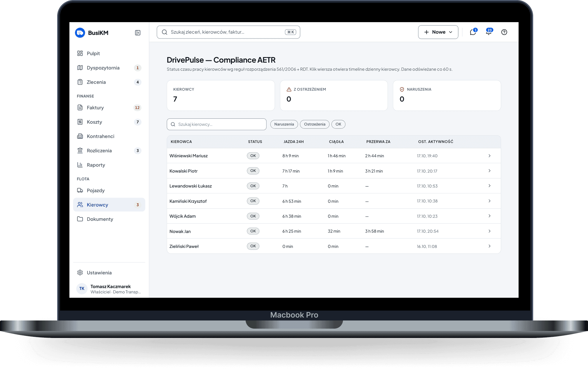The image size is (588, 370).
Task: Expand the Wiśniewski Mariusz row chevron
Action: [x=489, y=156]
